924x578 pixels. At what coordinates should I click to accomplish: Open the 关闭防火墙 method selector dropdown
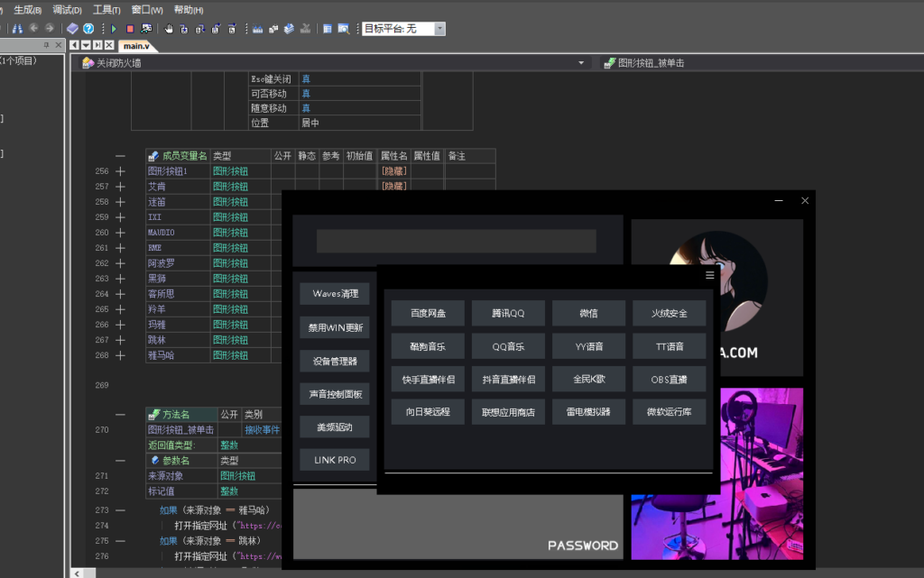click(x=581, y=62)
